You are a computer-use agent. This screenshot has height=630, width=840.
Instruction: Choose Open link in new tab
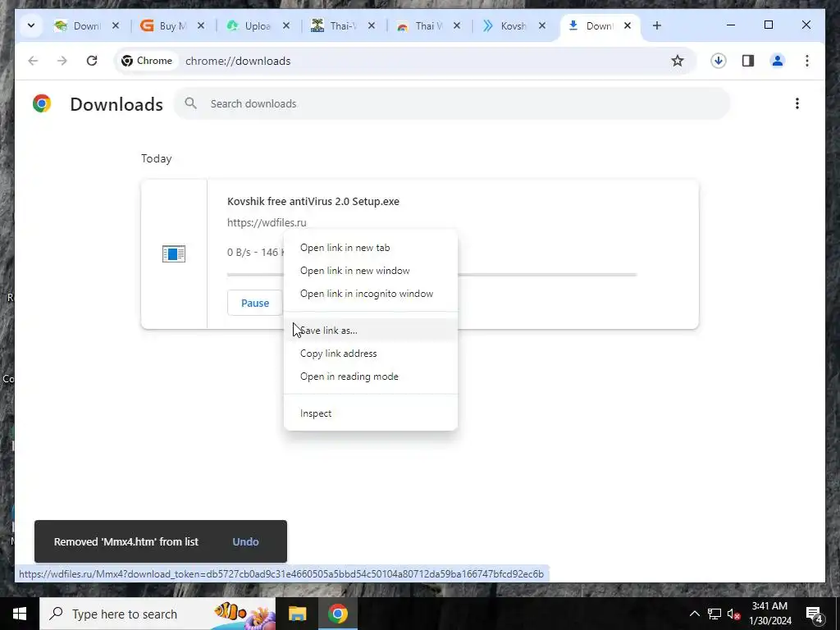click(371, 248)
